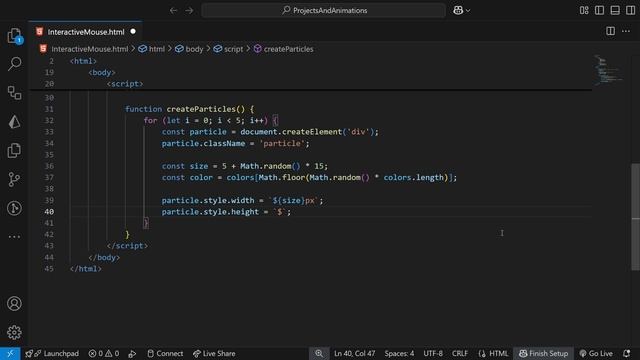The height and width of the screenshot is (360, 640).
Task: Click the closing </script> tag on line 43
Action: [127, 246]
